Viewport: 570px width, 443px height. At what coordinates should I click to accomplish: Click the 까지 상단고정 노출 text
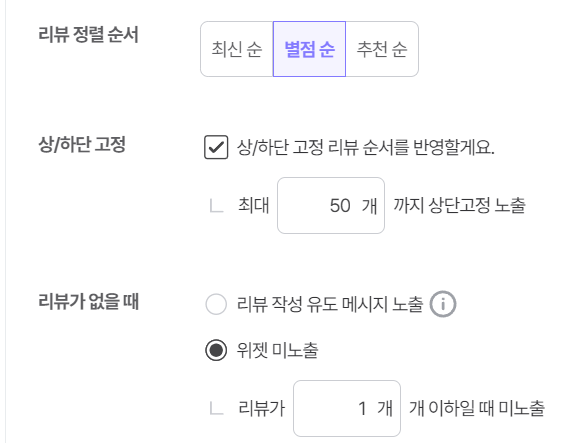459,205
